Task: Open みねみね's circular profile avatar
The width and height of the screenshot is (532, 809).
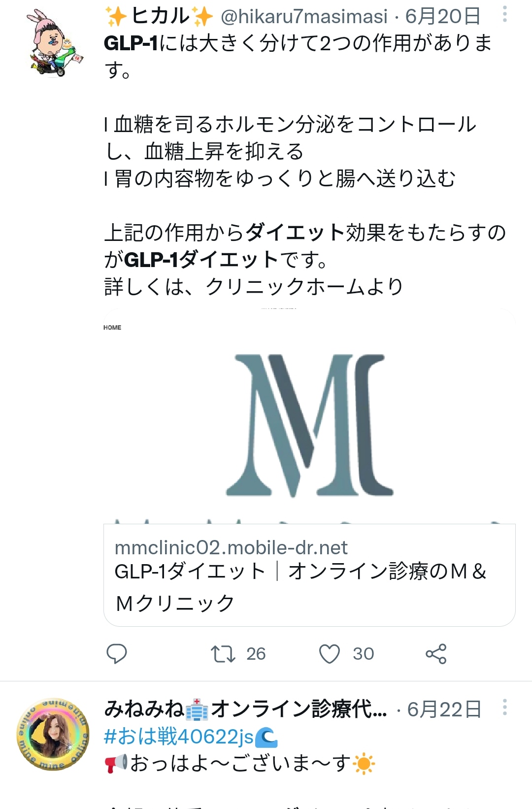Action: [x=53, y=734]
